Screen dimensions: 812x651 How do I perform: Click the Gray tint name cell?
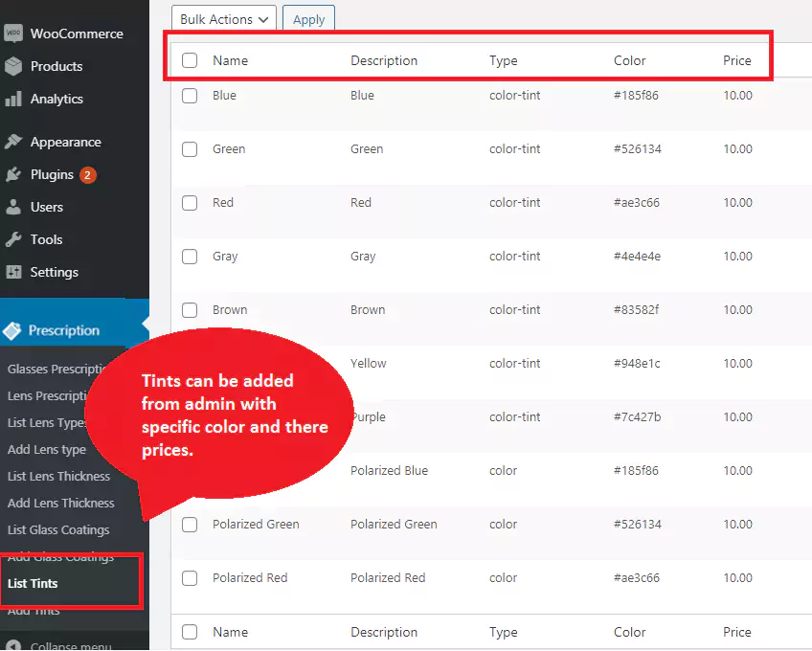click(x=225, y=257)
